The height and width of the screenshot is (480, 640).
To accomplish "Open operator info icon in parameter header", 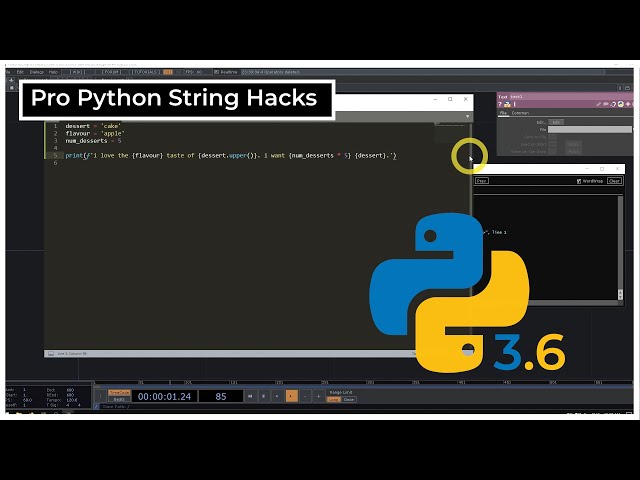I will tap(515, 104).
